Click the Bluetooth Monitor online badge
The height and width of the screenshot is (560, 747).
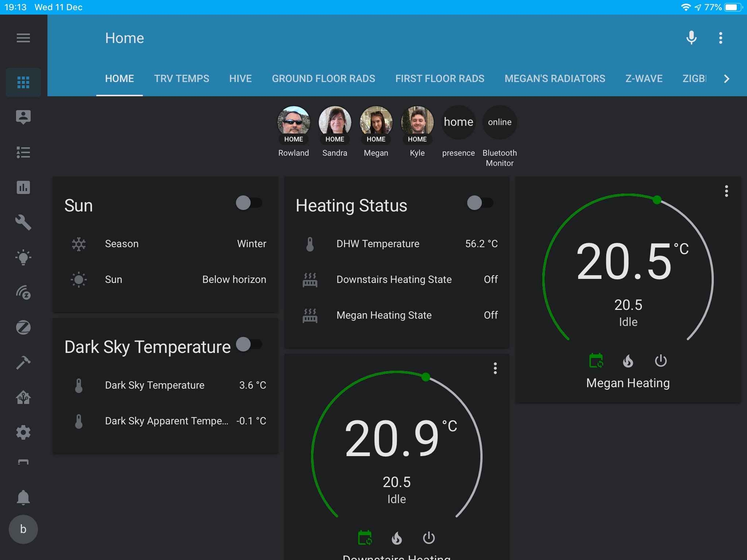[x=499, y=122]
